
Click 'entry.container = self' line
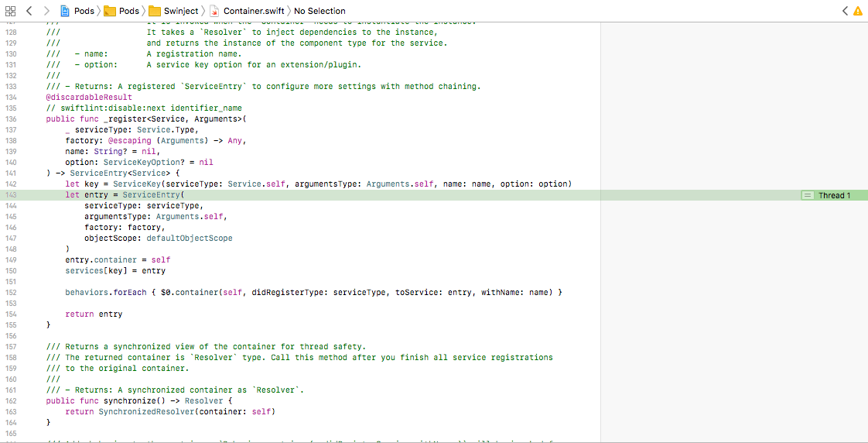[x=118, y=260]
